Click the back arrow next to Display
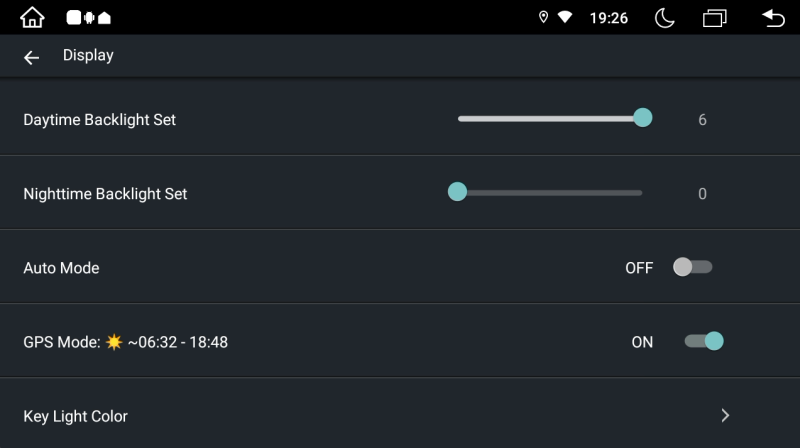Screen dimensions: 800x448 click(31, 58)
